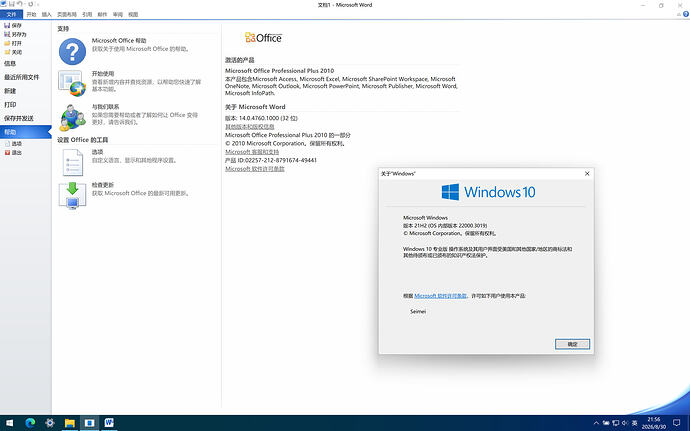Open File Explorer from the taskbar
Image resolution: width=690 pixels, height=431 pixels.
tap(70, 423)
